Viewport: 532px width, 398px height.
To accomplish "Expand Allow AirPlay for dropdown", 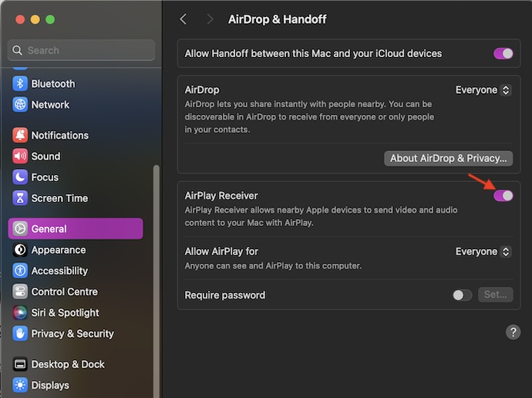I will tap(483, 251).
